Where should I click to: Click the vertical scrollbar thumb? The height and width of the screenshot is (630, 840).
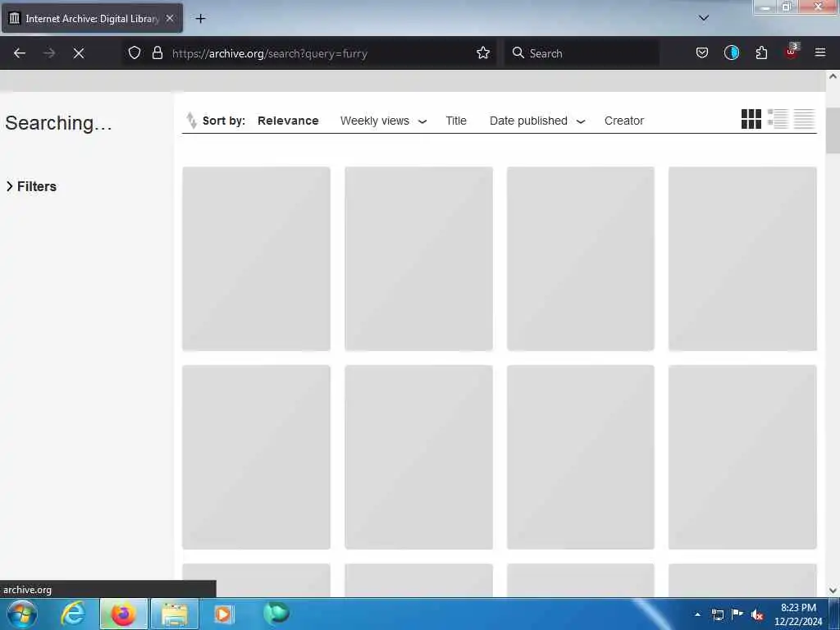tap(833, 130)
